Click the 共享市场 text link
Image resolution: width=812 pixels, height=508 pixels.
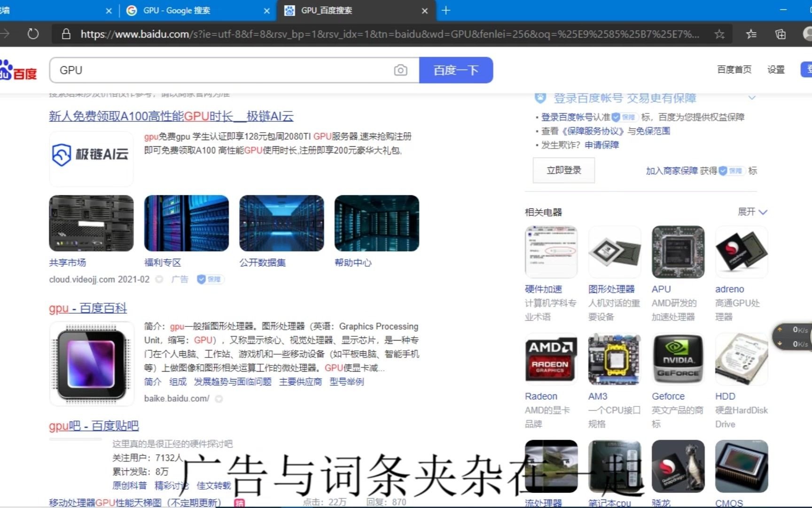tap(67, 262)
